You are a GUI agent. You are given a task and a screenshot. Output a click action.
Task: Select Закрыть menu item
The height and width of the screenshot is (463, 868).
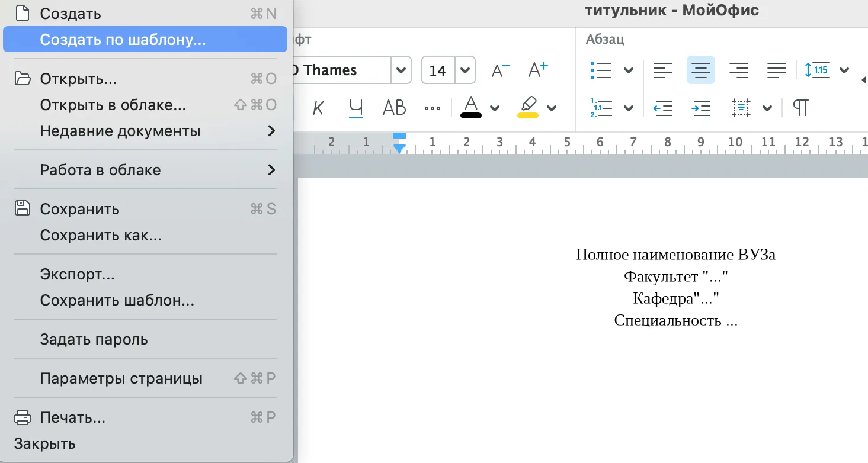[x=145, y=443]
